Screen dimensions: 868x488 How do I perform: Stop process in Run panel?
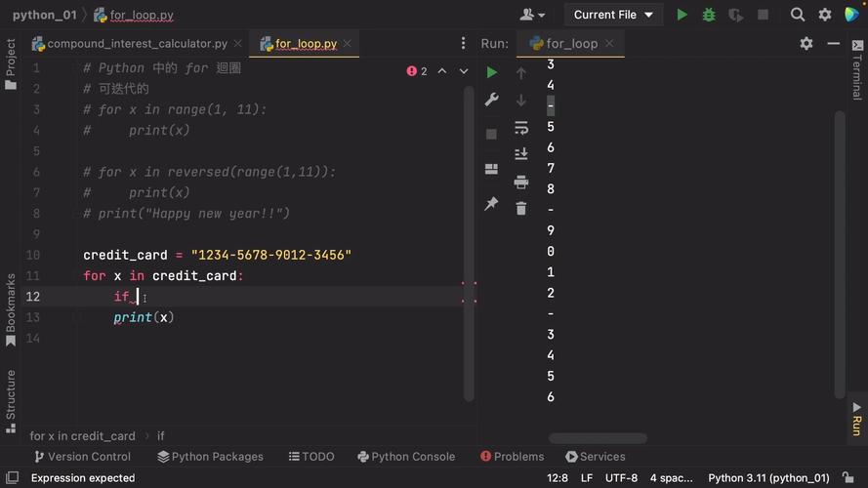click(x=491, y=134)
